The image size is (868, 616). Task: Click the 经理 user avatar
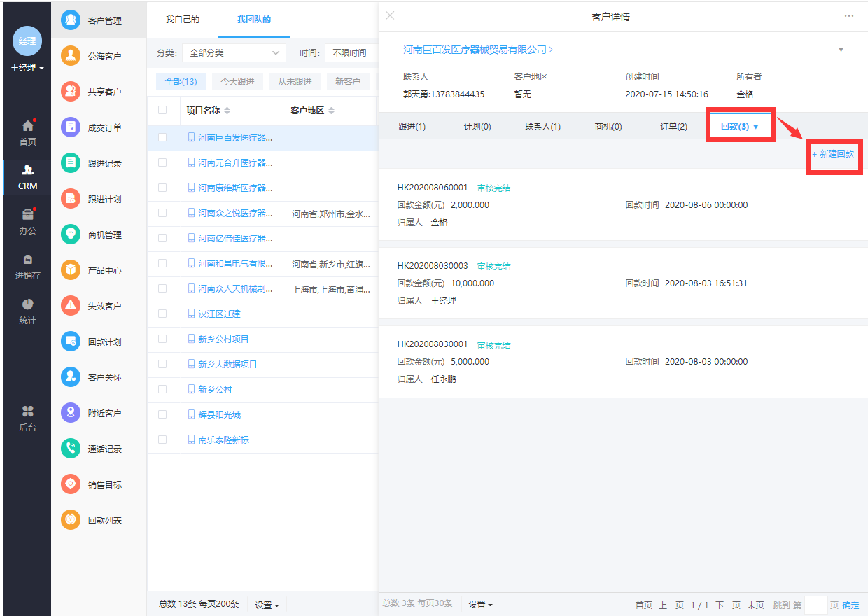[27, 41]
